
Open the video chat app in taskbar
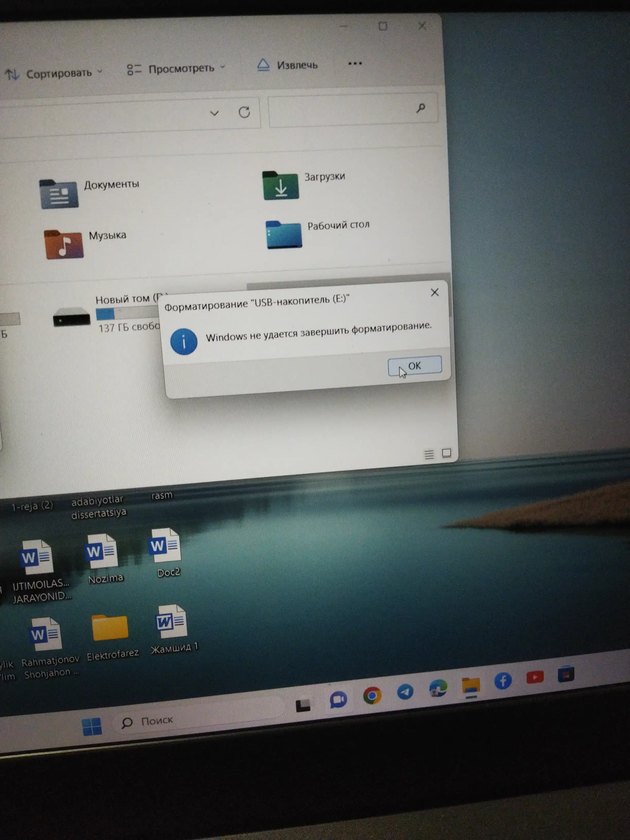338,700
